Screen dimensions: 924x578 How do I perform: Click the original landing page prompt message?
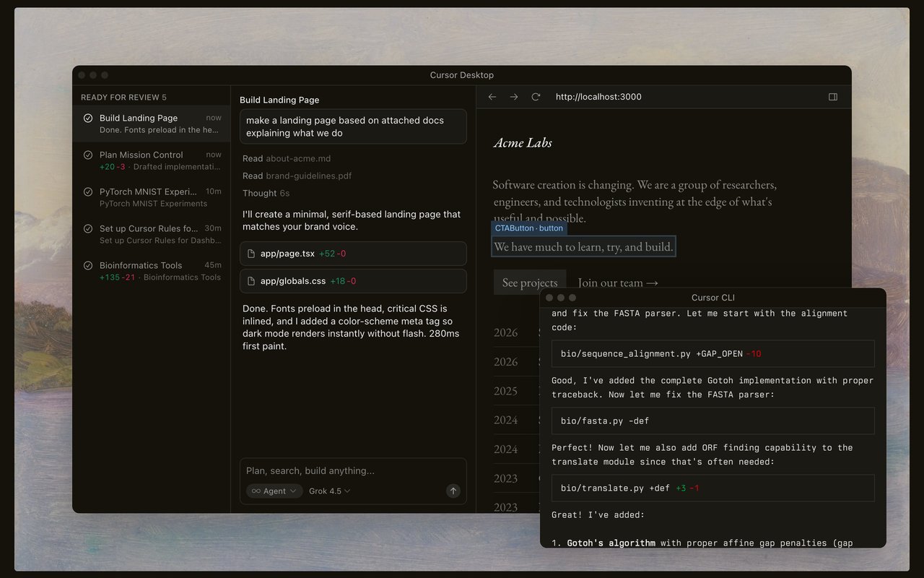coord(353,126)
